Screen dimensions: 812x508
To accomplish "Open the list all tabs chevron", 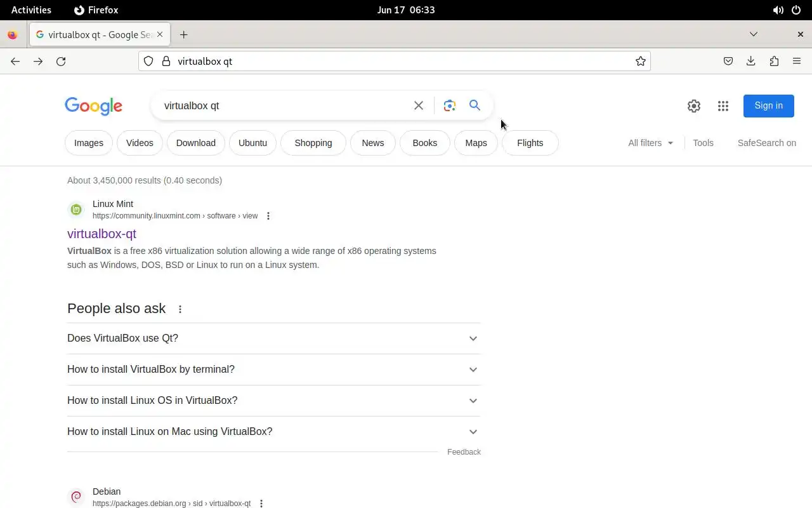I will (754, 34).
